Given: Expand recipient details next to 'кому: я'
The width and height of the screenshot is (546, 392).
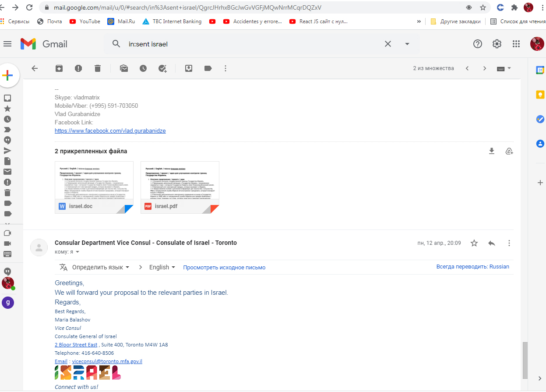Looking at the screenshot, I should (x=77, y=252).
